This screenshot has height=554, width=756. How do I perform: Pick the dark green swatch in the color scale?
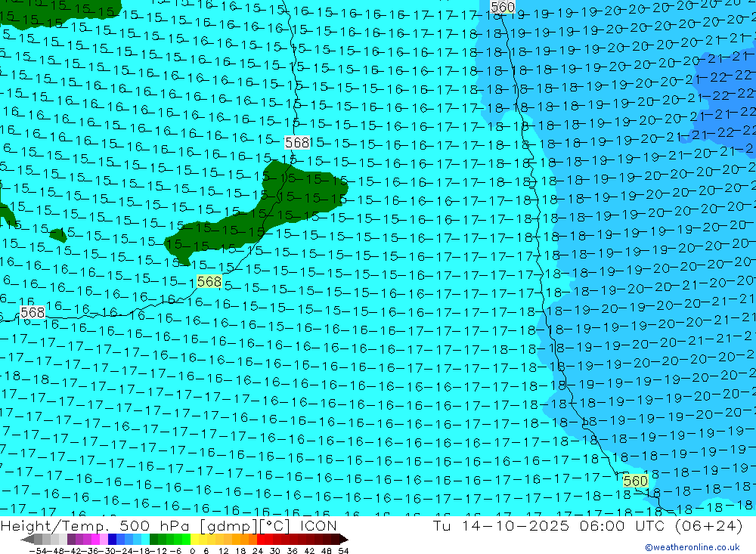pos(153,539)
